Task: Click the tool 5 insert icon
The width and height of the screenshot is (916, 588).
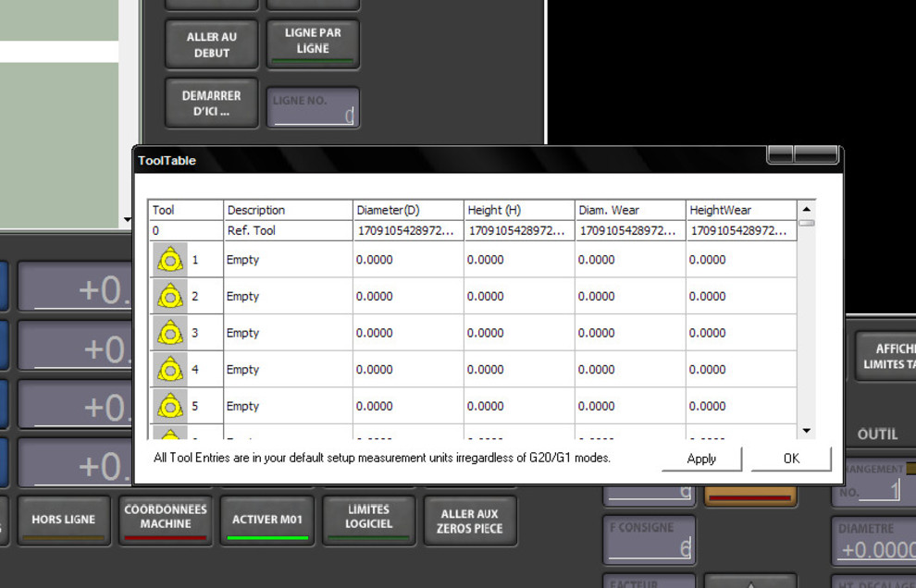Action: tap(169, 406)
